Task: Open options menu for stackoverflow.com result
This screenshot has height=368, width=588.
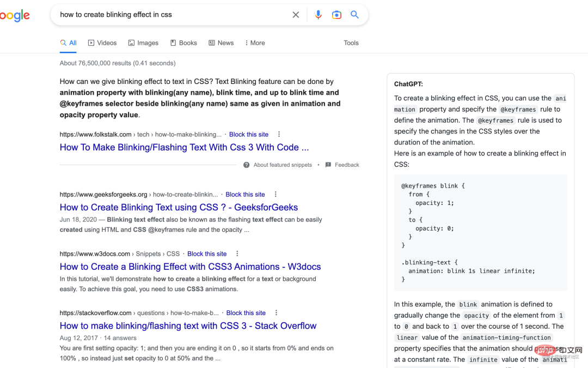Action: click(x=276, y=312)
